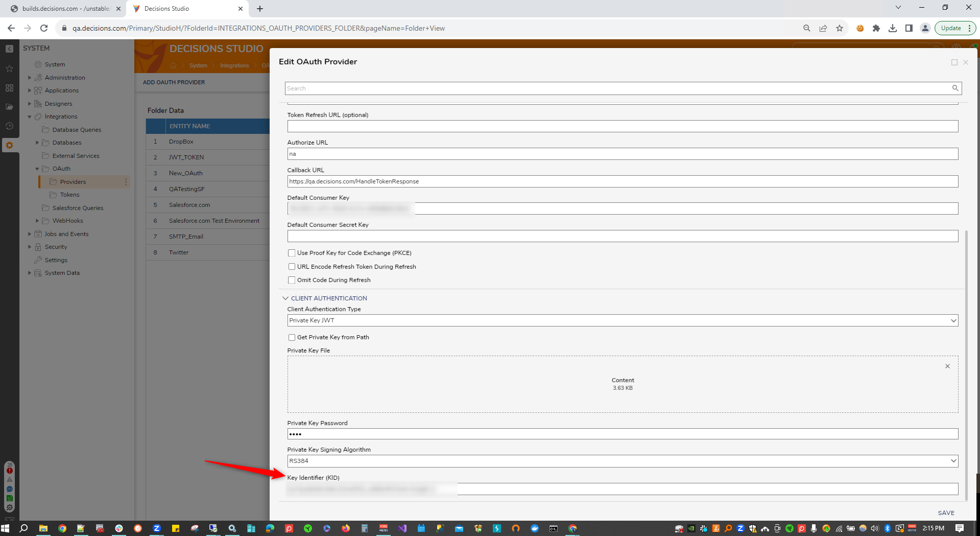Open a new browser tab
Screen dimensions: 980x536
pyautogui.click(x=260, y=9)
